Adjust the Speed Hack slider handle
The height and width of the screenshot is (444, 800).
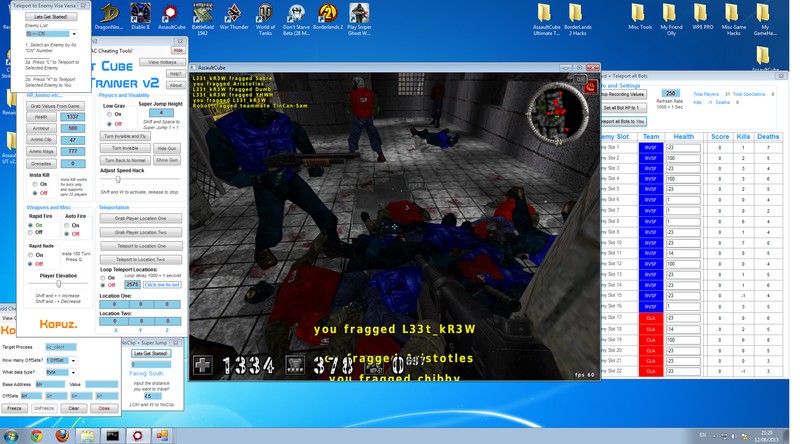[x=118, y=180]
